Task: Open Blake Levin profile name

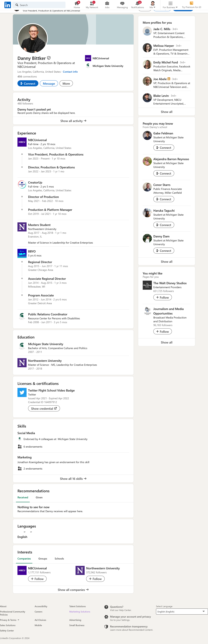Action: click(161, 96)
